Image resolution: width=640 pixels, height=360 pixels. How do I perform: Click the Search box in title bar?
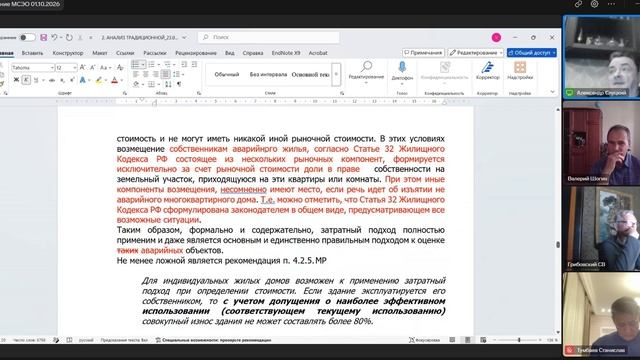tap(269, 37)
